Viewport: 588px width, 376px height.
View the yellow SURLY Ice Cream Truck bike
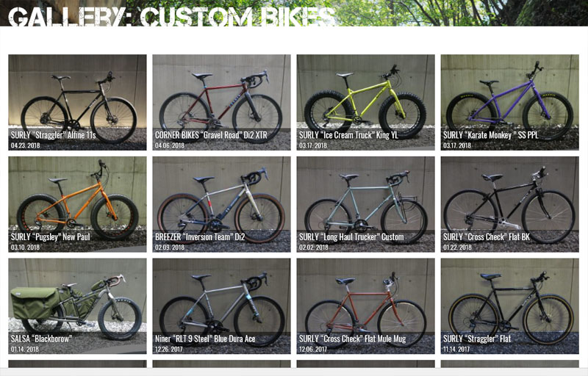[x=365, y=102]
